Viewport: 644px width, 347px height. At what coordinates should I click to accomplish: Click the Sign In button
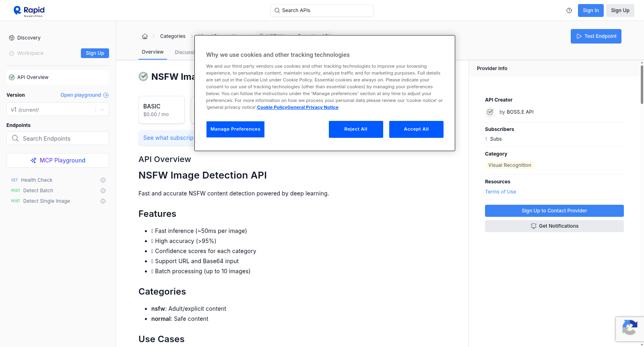(x=590, y=10)
